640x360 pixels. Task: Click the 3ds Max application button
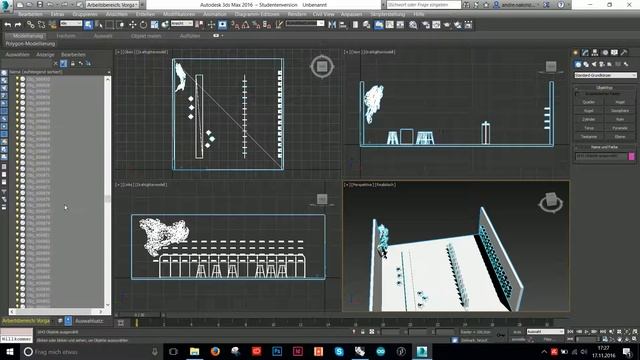tap(6, 5)
